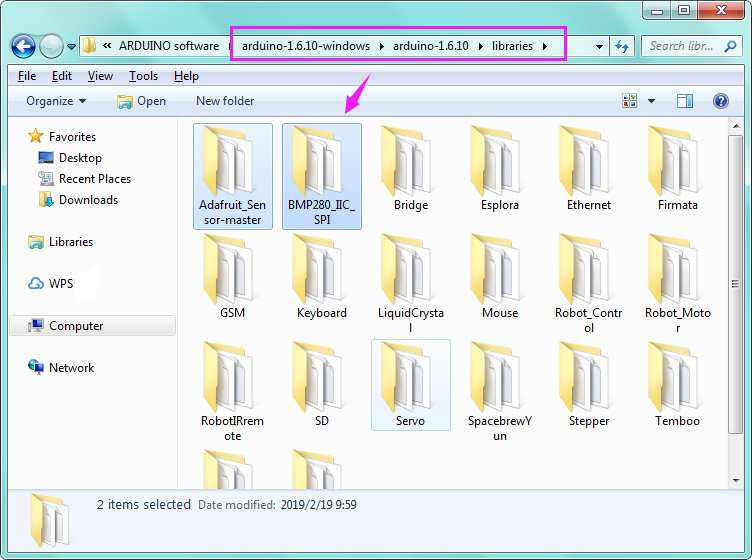Screen dimensions: 752x560
Task: Open the Help question mark icon
Action: (720, 101)
